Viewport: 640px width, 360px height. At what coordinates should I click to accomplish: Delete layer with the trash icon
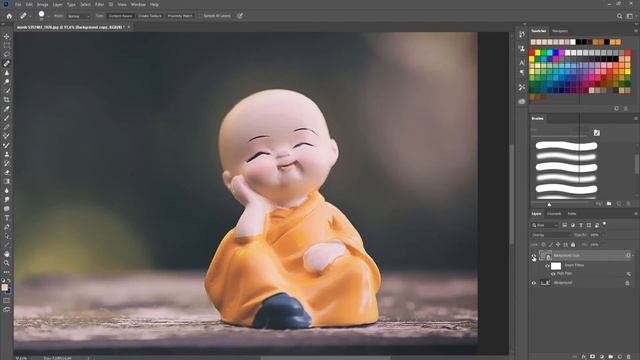click(x=629, y=357)
